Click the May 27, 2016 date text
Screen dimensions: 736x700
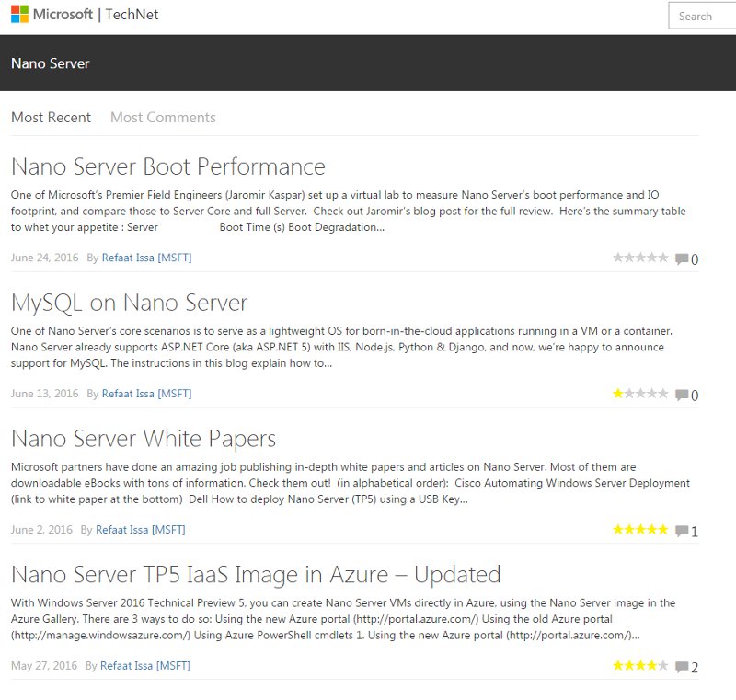[44, 666]
